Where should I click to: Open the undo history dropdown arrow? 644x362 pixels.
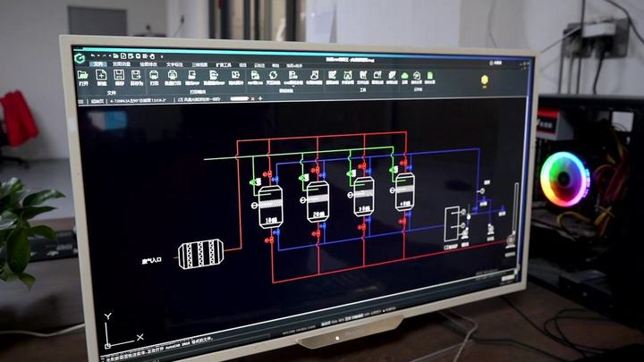coord(98,55)
